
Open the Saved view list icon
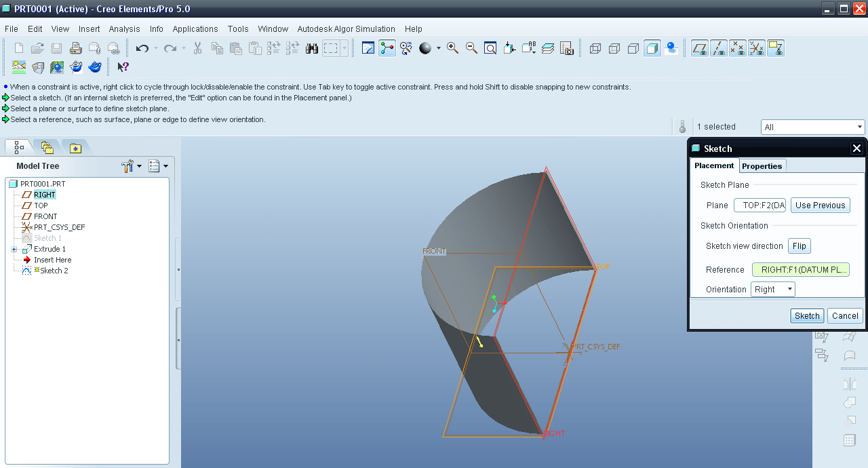point(529,48)
